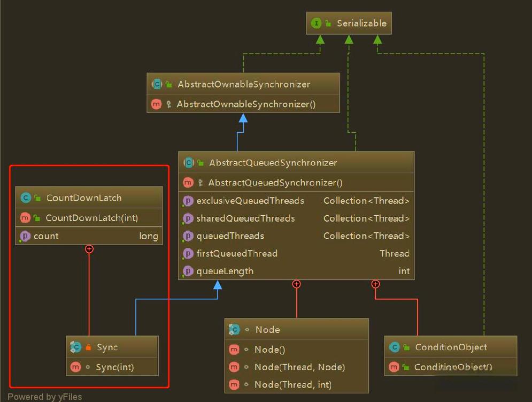Image resolution: width=532 pixels, height=402 pixels.
Task: Click the int type of queueLength
Action: 404,271
